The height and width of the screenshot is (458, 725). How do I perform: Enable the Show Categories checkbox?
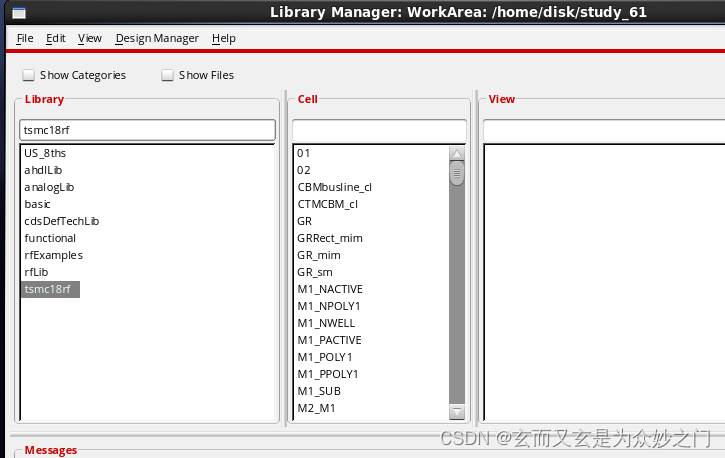point(29,75)
